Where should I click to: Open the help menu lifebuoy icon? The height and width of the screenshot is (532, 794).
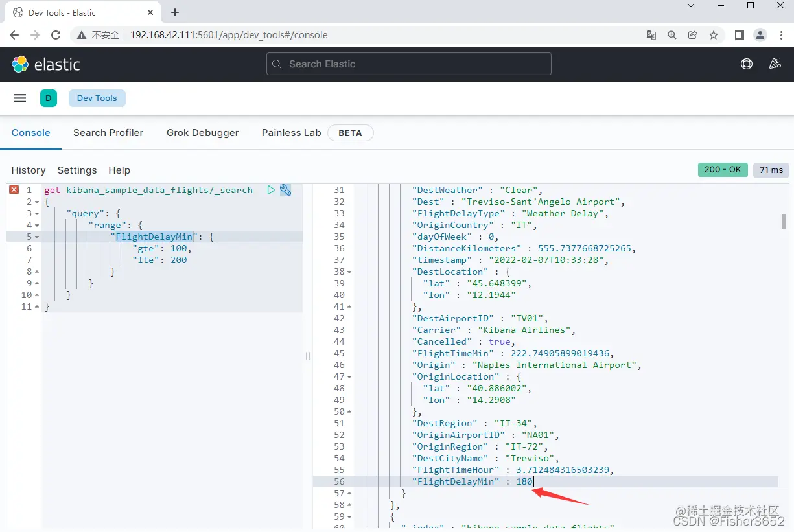[x=747, y=64]
